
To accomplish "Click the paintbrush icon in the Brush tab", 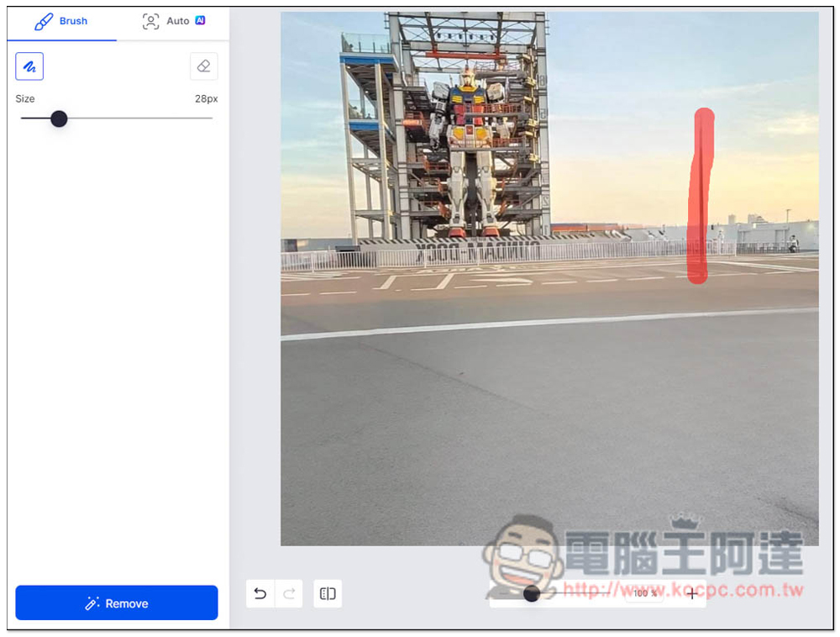I will pos(44,21).
